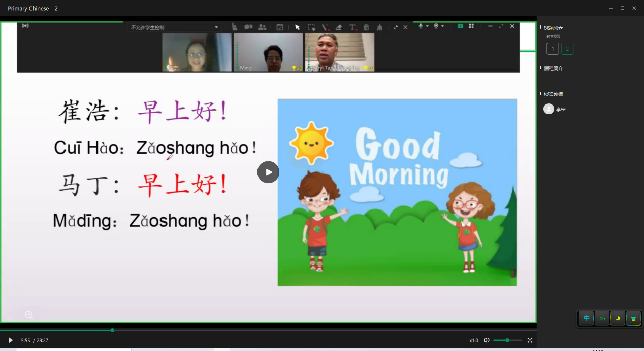
Task: Click the magnifier zoom icon on slide
Action: click(29, 315)
